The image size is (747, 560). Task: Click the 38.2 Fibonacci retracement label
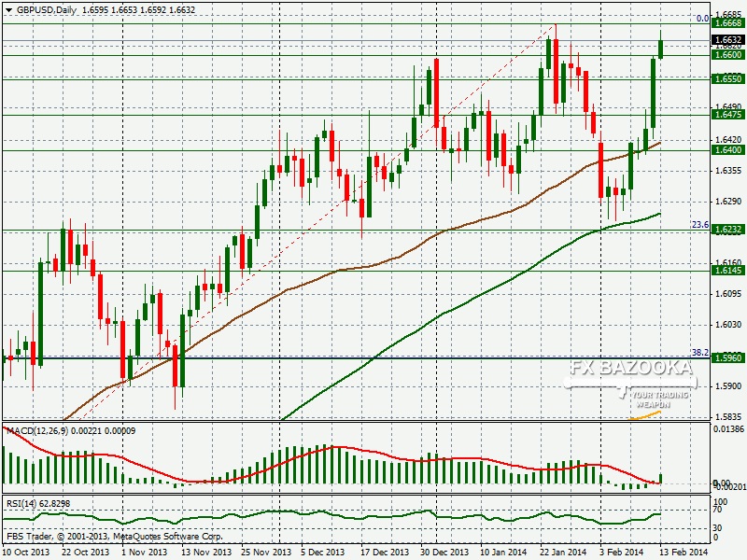pyautogui.click(x=699, y=352)
